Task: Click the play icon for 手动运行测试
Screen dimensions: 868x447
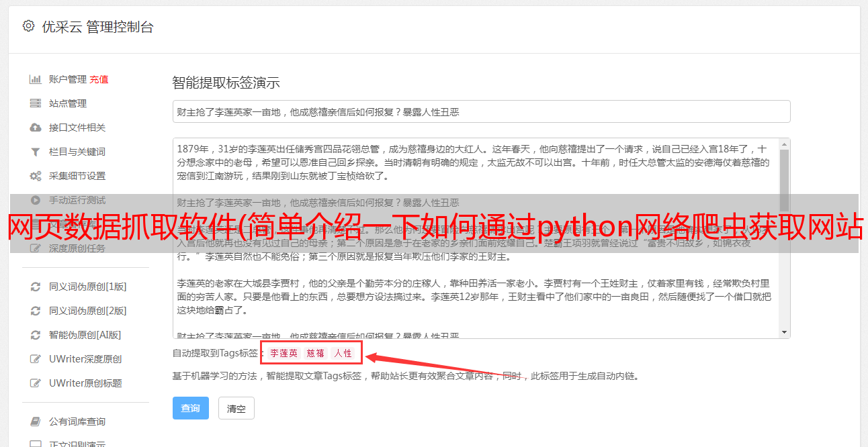Action: pyautogui.click(x=36, y=200)
